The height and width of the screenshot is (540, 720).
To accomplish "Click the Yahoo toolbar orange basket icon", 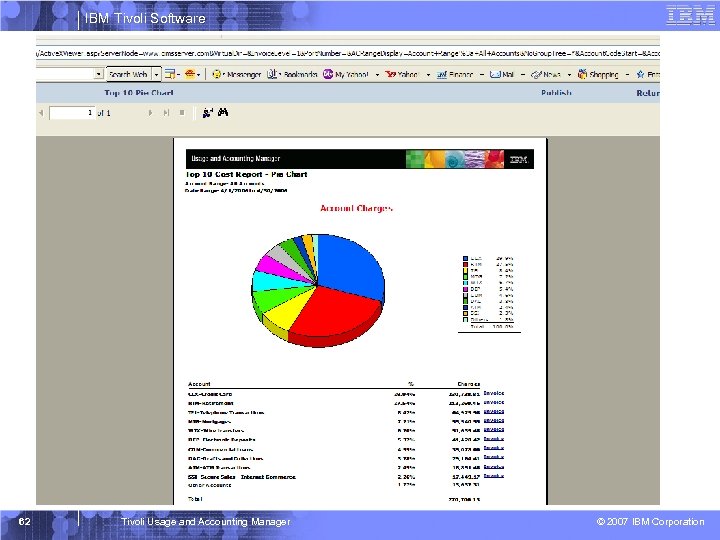I will [189, 74].
